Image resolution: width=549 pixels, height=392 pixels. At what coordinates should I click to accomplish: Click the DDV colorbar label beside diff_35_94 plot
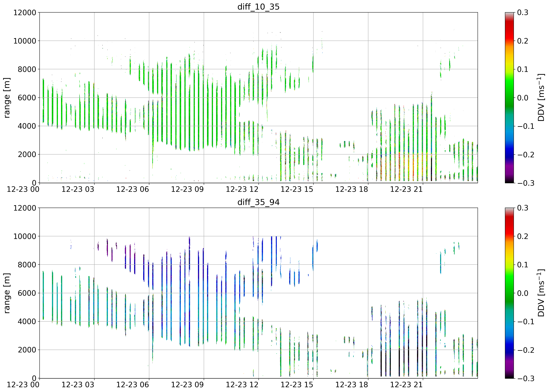point(541,293)
